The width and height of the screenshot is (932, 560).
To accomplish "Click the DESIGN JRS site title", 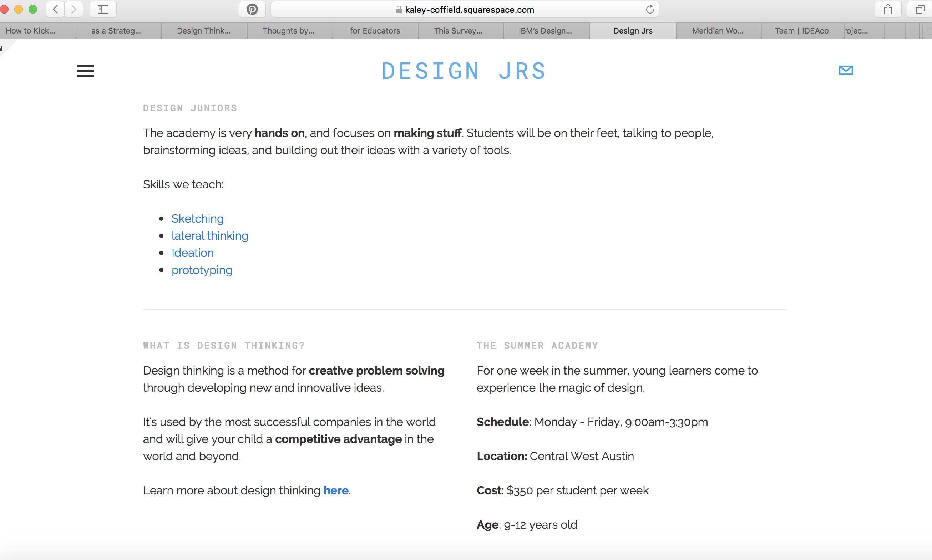I will click(x=464, y=71).
